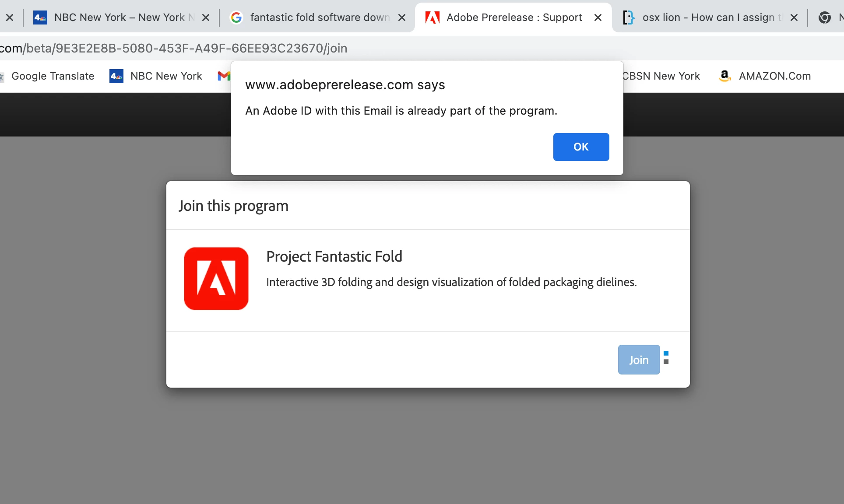
Task: Click the NBC 4 favicon in the bookmarks bar
Action: 116,76
